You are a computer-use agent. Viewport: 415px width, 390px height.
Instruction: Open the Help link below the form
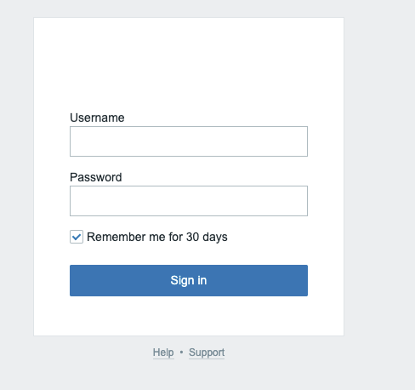(x=163, y=352)
